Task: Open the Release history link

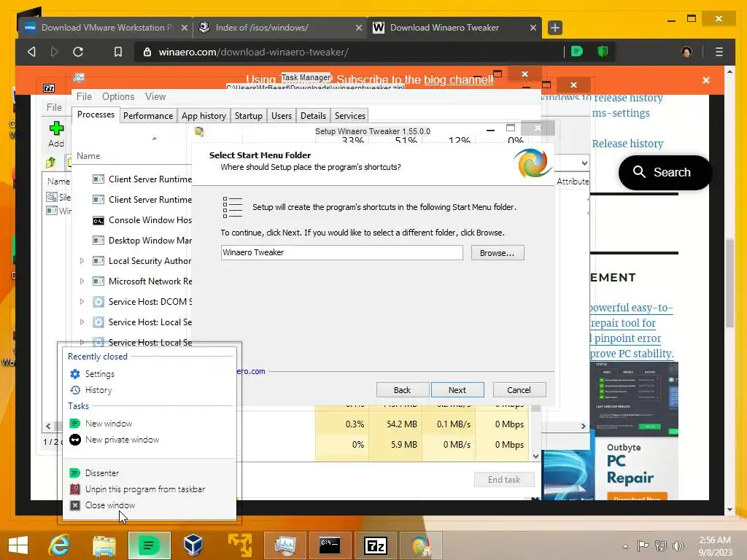Action: pos(627,144)
